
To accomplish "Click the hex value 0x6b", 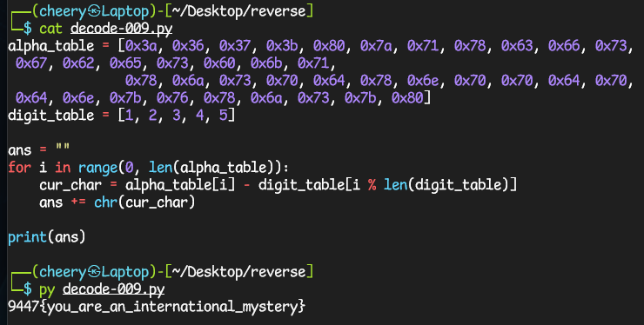I will click(266, 63).
